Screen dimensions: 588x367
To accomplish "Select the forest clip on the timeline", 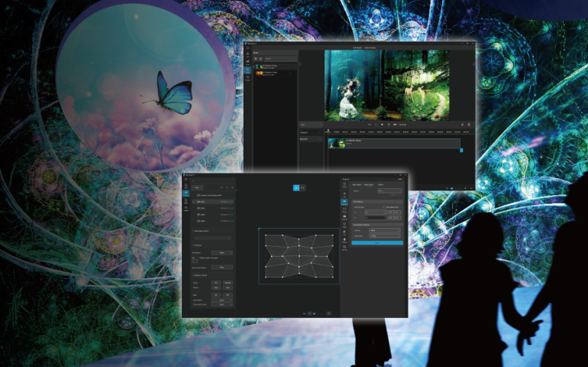I will 394,143.
